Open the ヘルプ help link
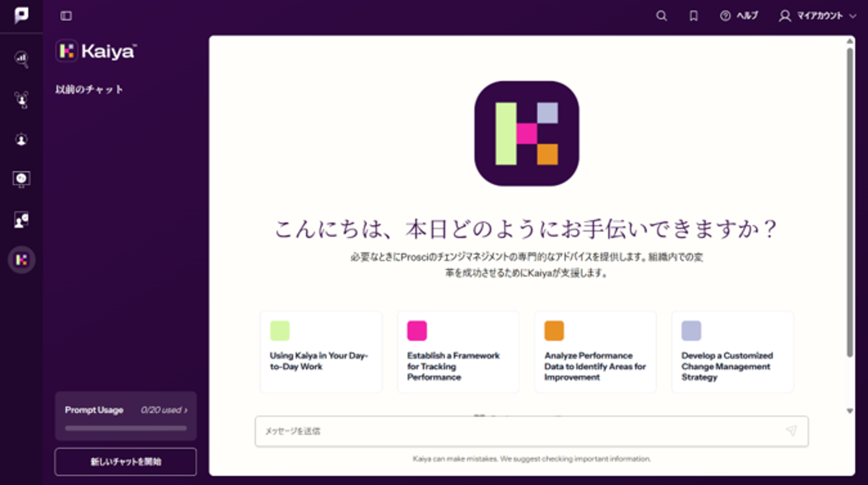868x485 pixels. click(739, 16)
